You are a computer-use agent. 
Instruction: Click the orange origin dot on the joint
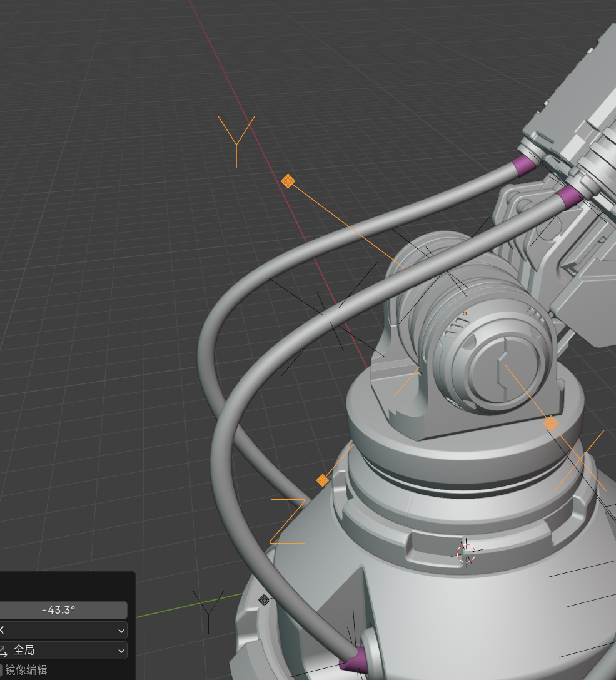click(465, 313)
